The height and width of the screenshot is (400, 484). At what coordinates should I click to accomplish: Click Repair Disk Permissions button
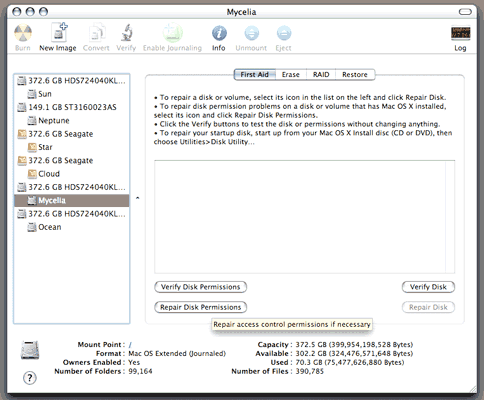[201, 307]
